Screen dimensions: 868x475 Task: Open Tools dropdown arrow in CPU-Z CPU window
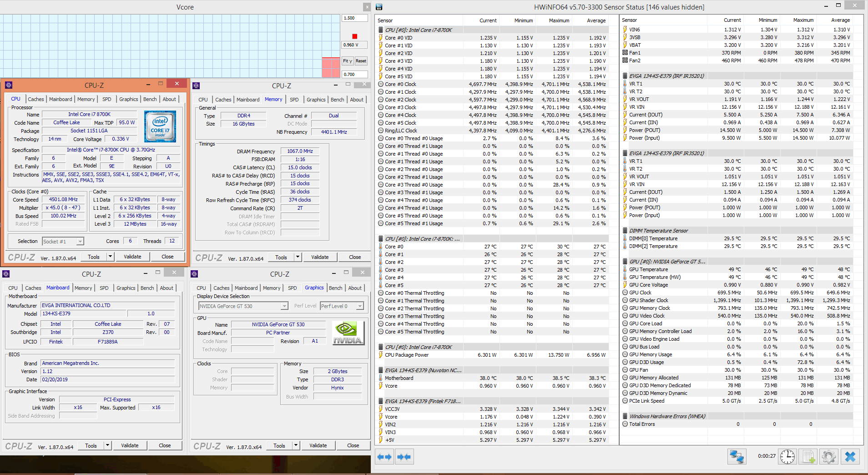[x=110, y=257]
